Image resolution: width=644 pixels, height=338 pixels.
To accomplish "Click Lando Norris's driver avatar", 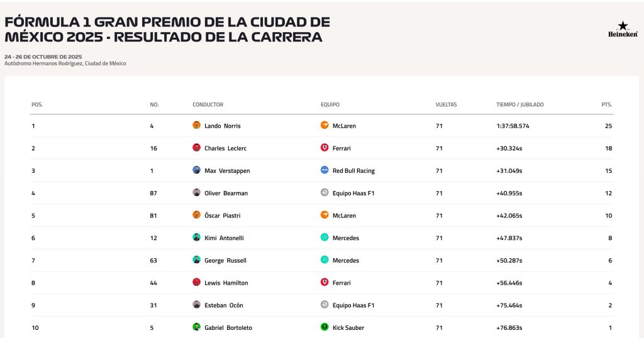I will click(196, 126).
